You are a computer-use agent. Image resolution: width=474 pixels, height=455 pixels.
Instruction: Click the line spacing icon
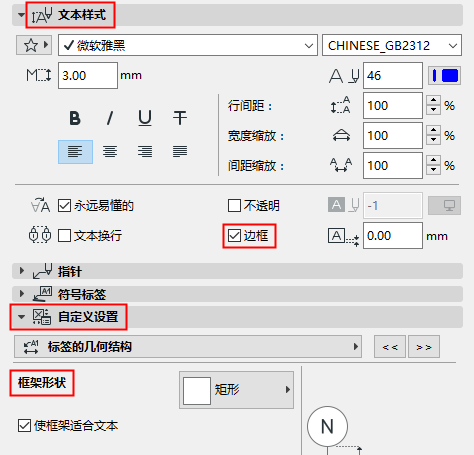point(340,105)
